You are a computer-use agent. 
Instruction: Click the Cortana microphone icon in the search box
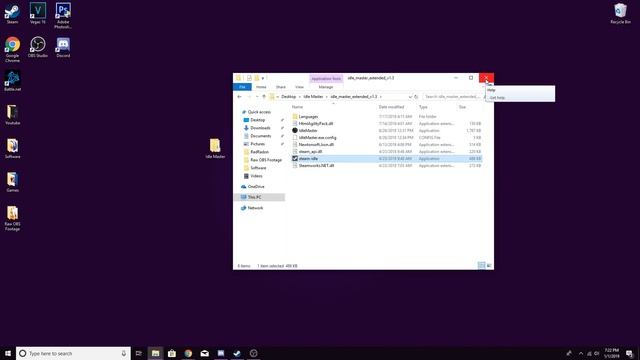pyautogui.click(x=124, y=353)
